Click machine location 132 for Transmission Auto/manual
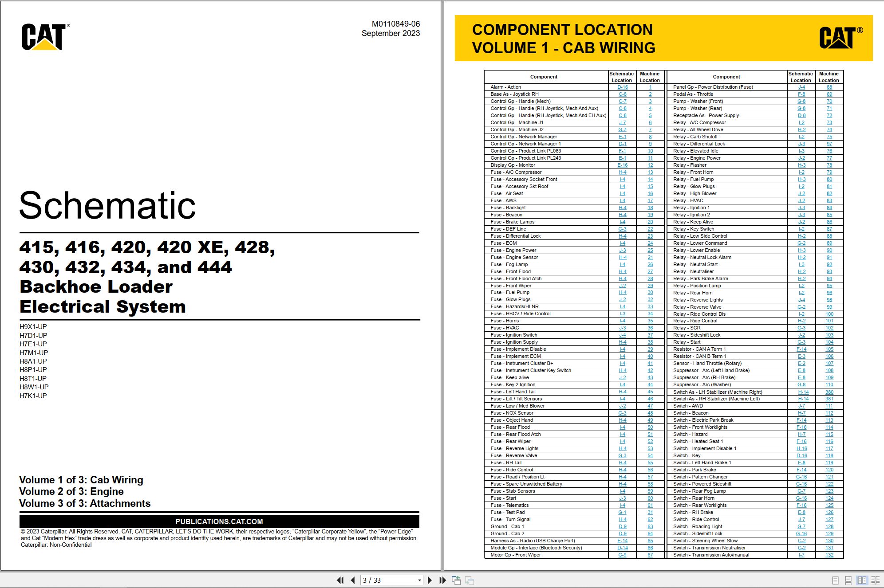This screenshot has height=588, width=884. (829, 555)
